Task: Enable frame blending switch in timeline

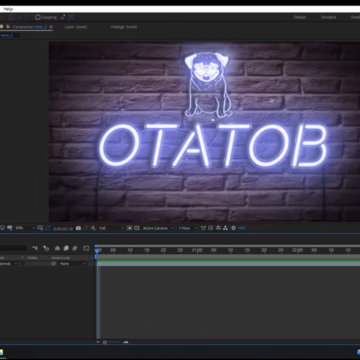Action: pyautogui.click(x=66, y=248)
